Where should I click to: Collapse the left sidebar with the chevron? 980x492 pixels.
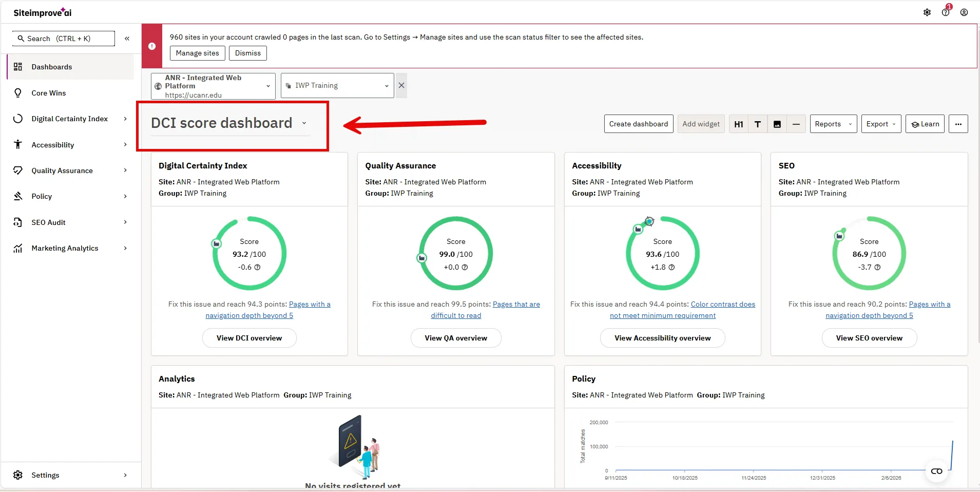point(127,38)
